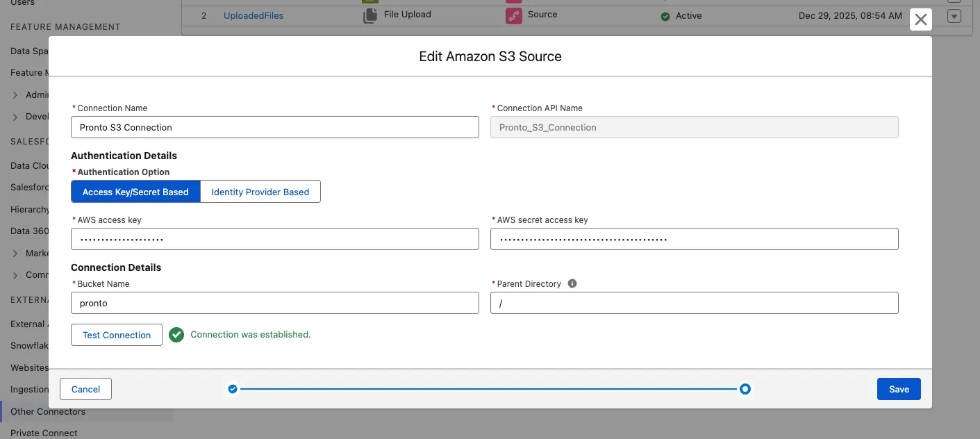Open Private Connect in sidebar
The width and height of the screenshot is (980, 439).
click(x=44, y=433)
